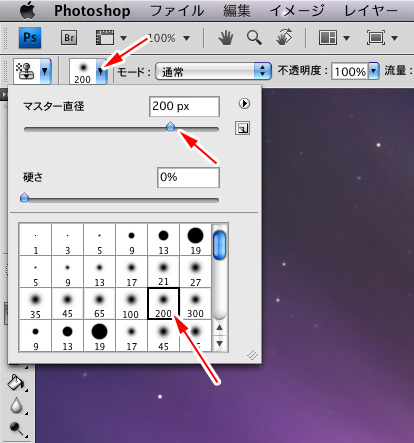
Task: Select the Rotate View tool
Action: click(284, 37)
